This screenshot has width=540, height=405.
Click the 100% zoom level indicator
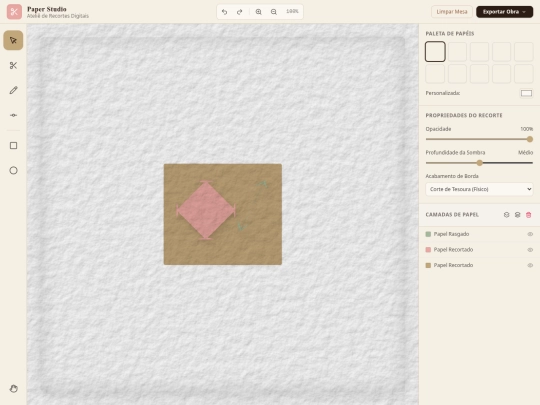pos(292,11)
